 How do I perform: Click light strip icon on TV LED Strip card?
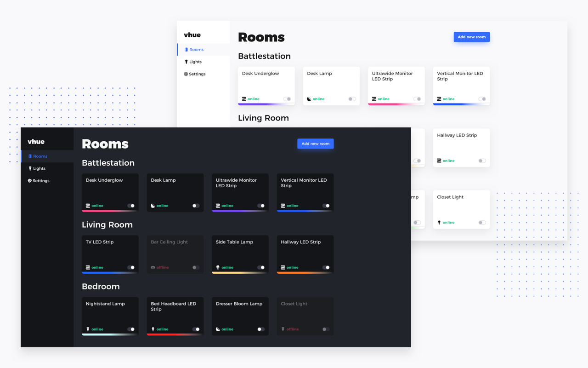click(88, 267)
